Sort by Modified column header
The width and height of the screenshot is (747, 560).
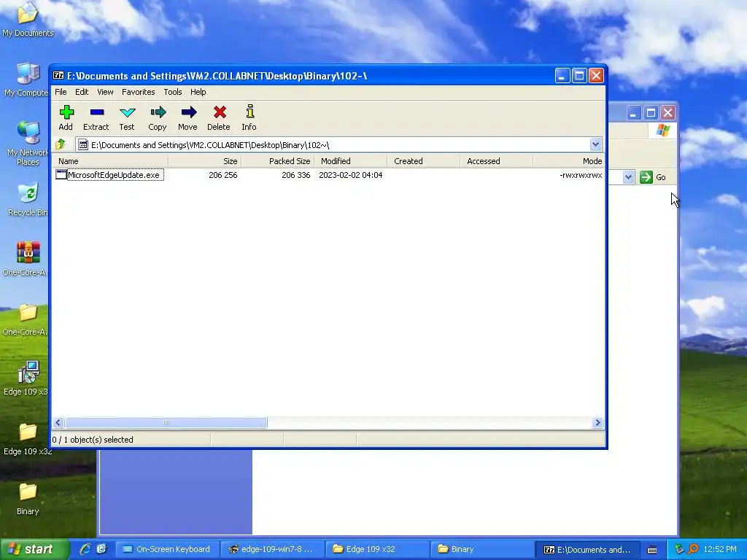click(351, 161)
